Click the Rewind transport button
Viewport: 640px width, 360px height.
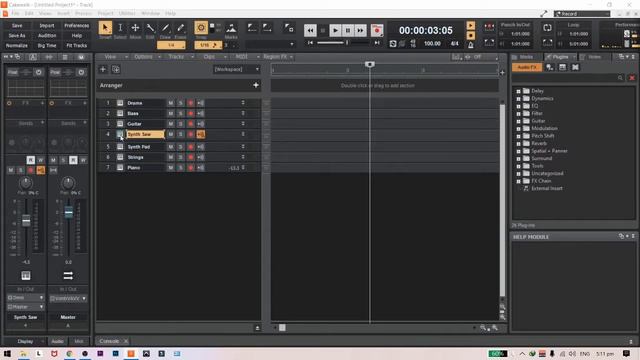[x=310, y=30]
